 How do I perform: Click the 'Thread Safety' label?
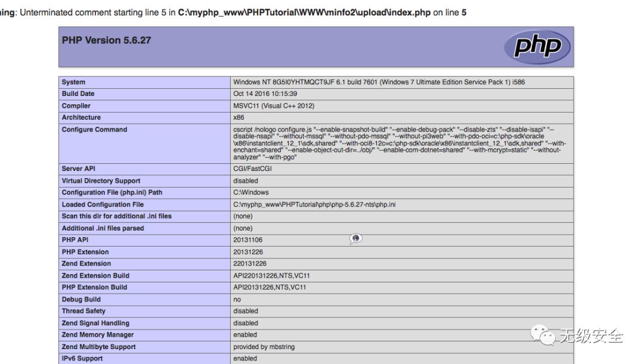(84, 311)
